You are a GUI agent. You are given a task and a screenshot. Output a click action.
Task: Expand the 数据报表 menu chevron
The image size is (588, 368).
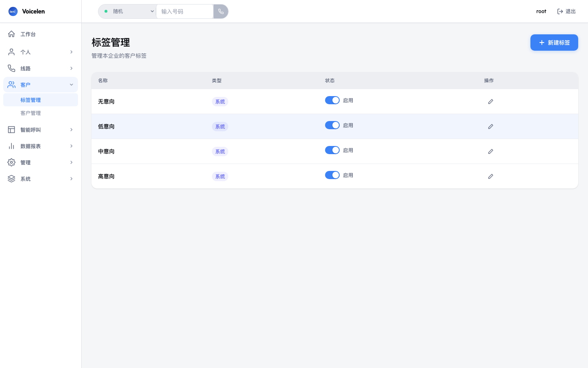pos(71,146)
